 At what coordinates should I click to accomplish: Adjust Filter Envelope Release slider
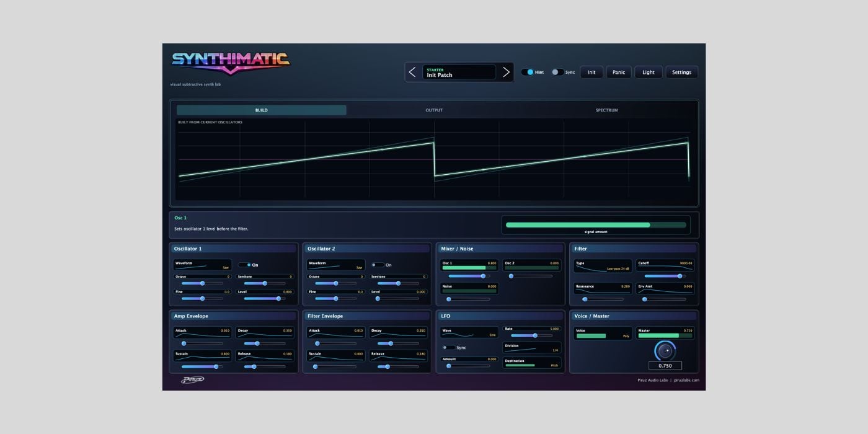[398, 366]
